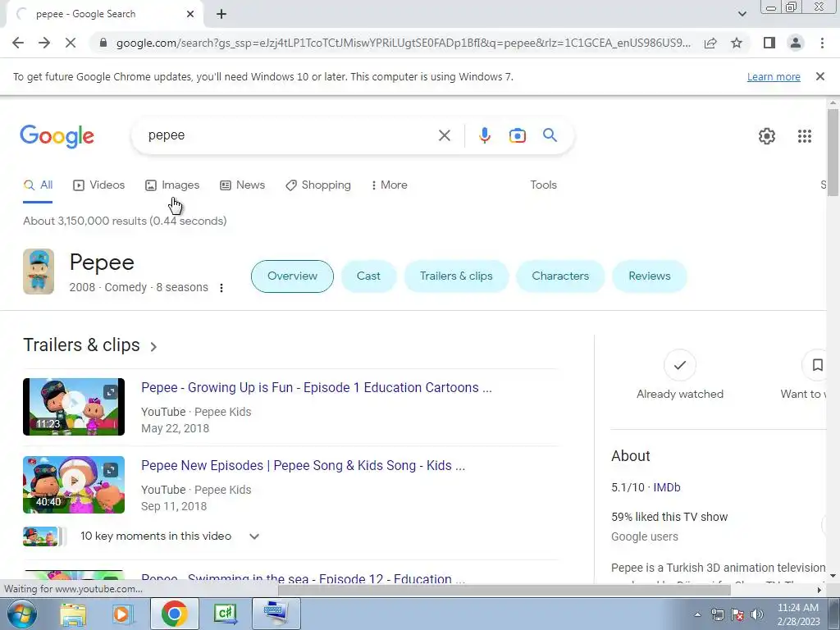Open the search Tools options
The image size is (840, 630).
coord(543,185)
